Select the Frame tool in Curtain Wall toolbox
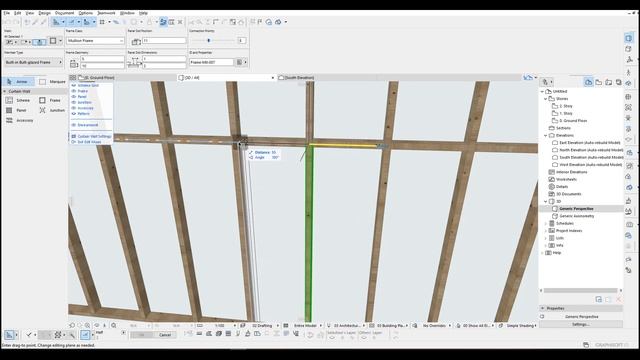The height and width of the screenshot is (360, 640). pos(51,100)
